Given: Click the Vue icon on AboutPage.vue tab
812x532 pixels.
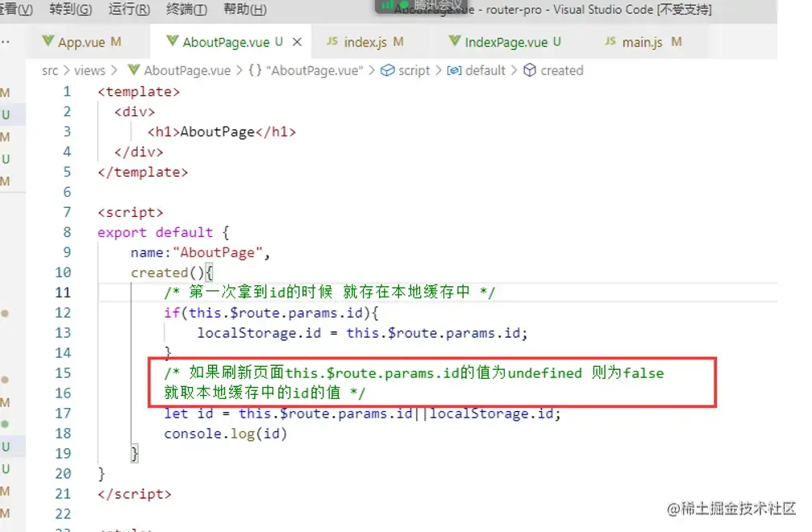Looking at the screenshot, I should click(x=173, y=40).
